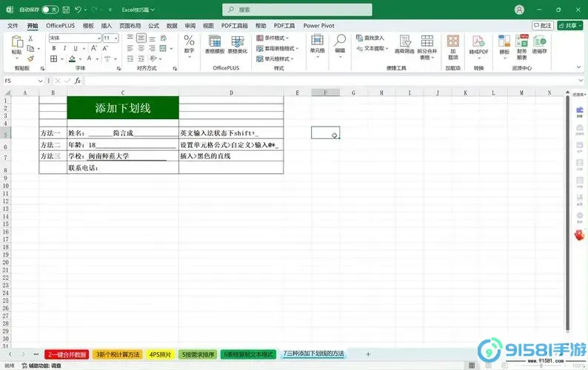Toggle the AutoSave switch
Viewport: 588px width, 370px height.
[50, 10]
